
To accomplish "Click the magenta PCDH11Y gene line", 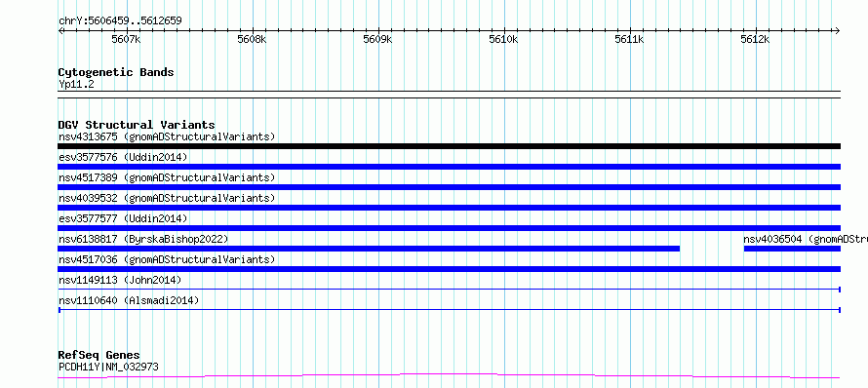I will (449, 376).
